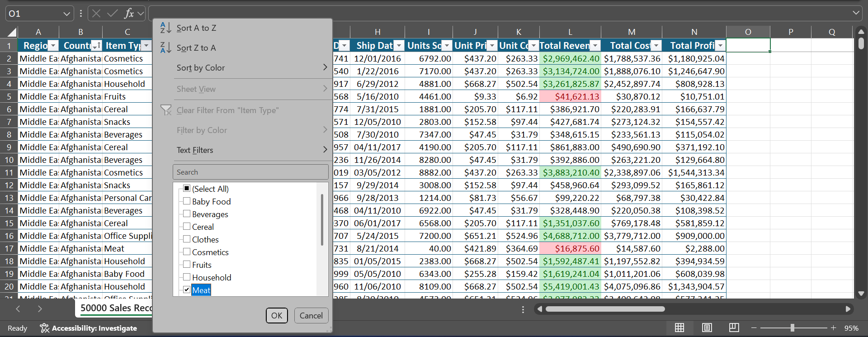This screenshot has width=868, height=337.
Task: Uncheck the Meat filter option
Action: (x=187, y=290)
